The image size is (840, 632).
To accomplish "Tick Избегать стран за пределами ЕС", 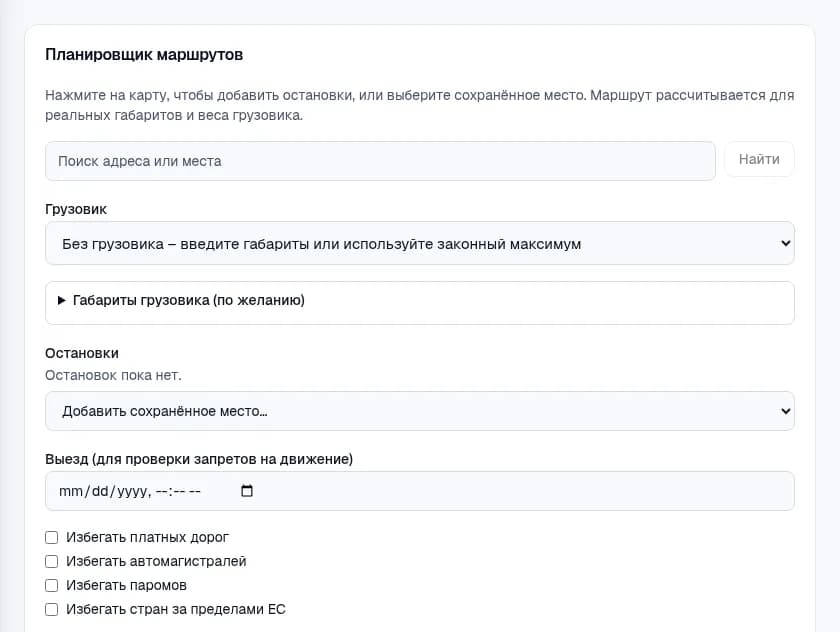I will (x=51, y=610).
